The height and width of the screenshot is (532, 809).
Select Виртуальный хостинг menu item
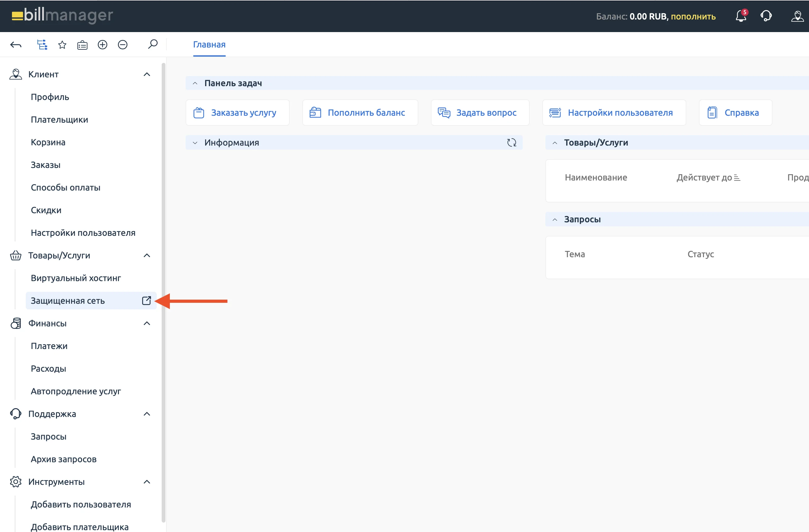[x=76, y=278]
